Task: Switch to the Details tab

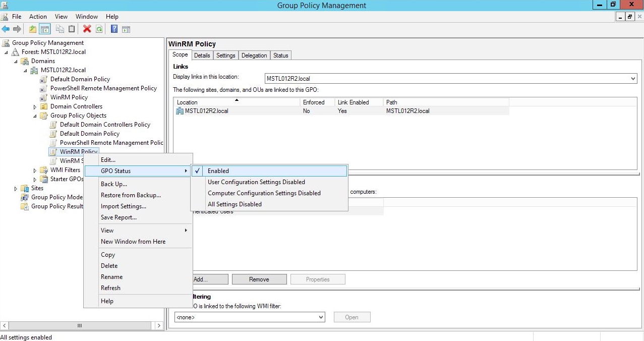Action: pyautogui.click(x=202, y=55)
